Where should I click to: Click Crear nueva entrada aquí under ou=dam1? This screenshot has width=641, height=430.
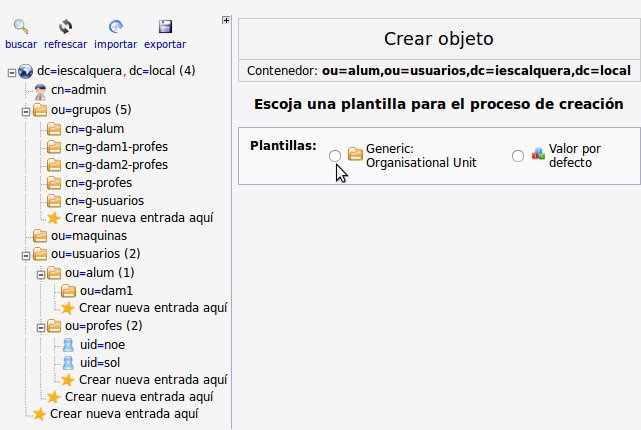pyautogui.click(x=153, y=308)
